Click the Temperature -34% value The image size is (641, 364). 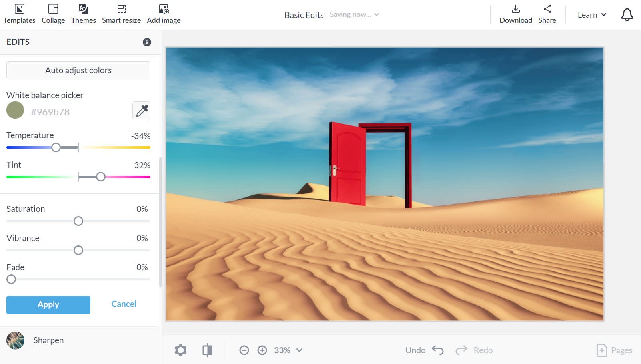(x=141, y=136)
